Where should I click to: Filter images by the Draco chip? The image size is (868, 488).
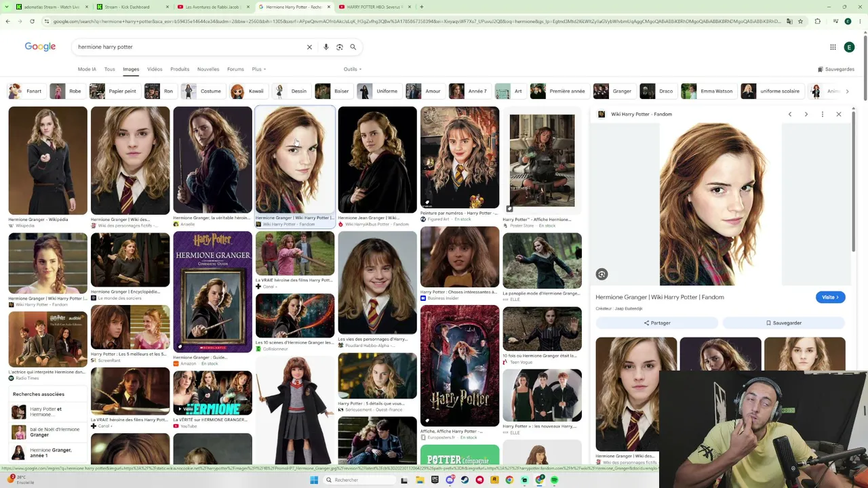(x=658, y=91)
